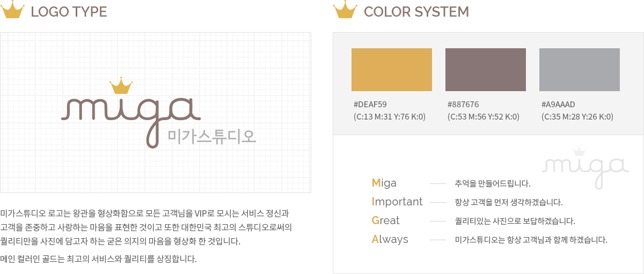This screenshot has height=274, width=644.
Task: Click the small crown on the watermark logo
Action: 579,151
